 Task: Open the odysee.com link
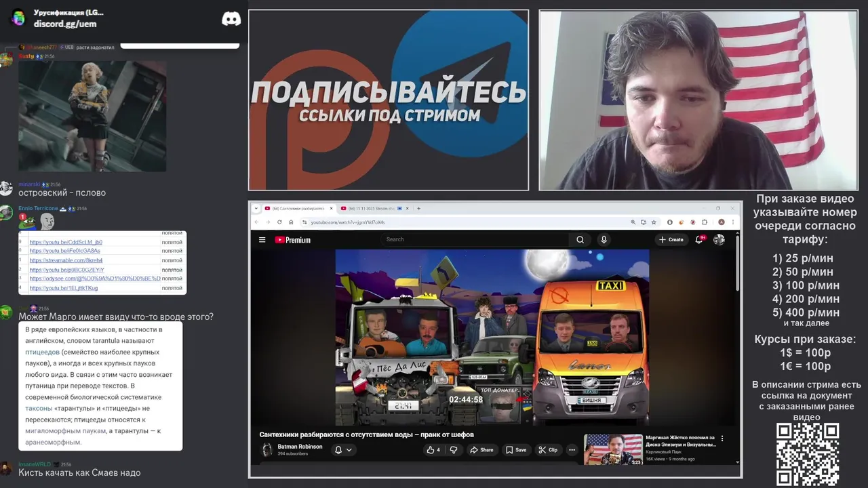(x=95, y=279)
